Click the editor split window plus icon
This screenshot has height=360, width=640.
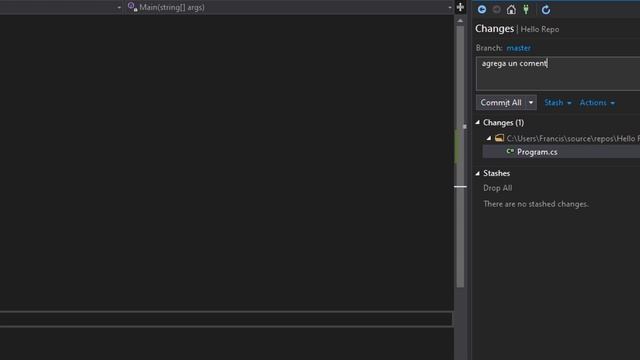(460, 7)
